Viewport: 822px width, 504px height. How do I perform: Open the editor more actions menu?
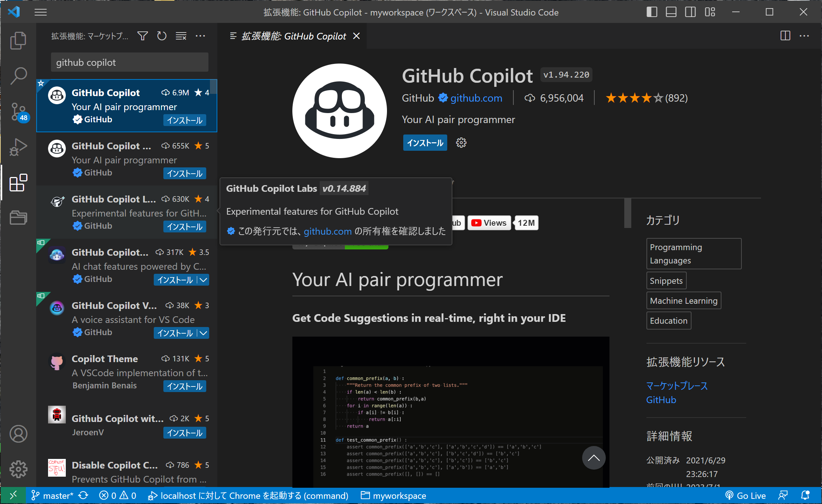pyautogui.click(x=804, y=36)
